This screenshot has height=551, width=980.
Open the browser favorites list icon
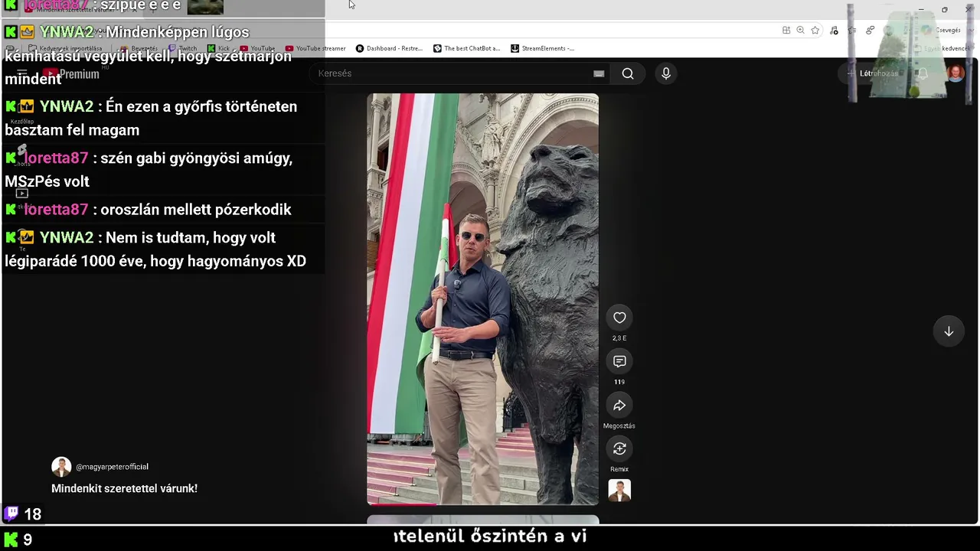tap(852, 30)
